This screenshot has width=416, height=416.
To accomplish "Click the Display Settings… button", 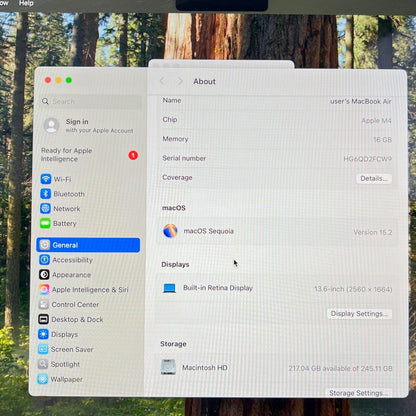I will click(359, 314).
